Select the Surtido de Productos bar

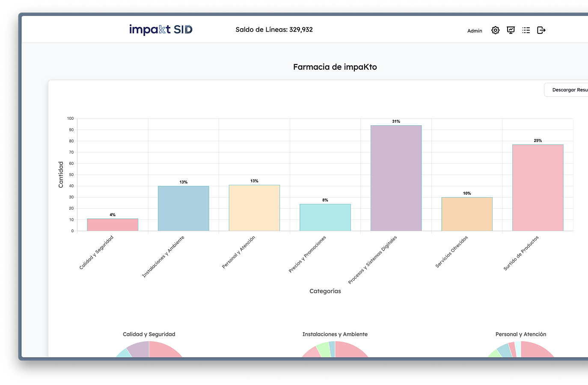coord(538,188)
